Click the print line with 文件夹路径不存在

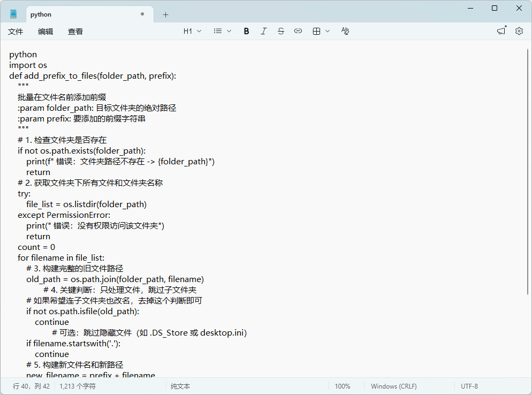coord(120,162)
